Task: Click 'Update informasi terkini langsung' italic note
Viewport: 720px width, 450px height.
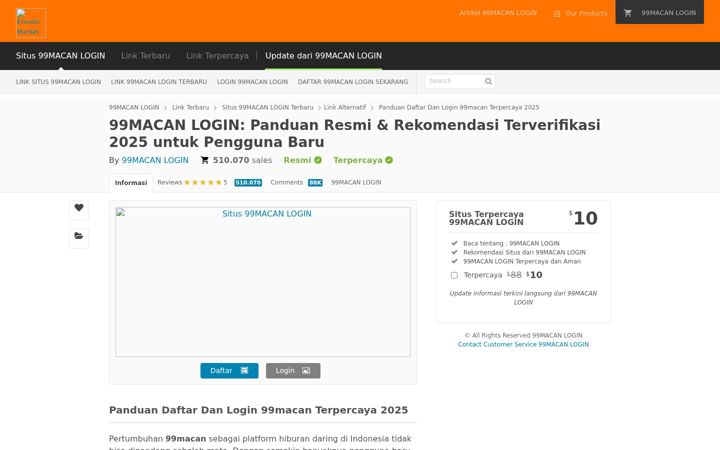Action: point(523,298)
